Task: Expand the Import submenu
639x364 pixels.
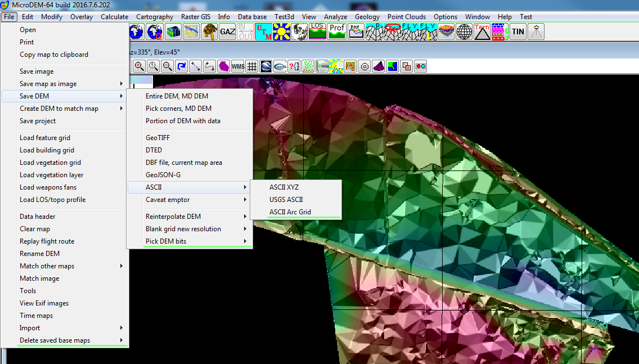Action: 65,328
